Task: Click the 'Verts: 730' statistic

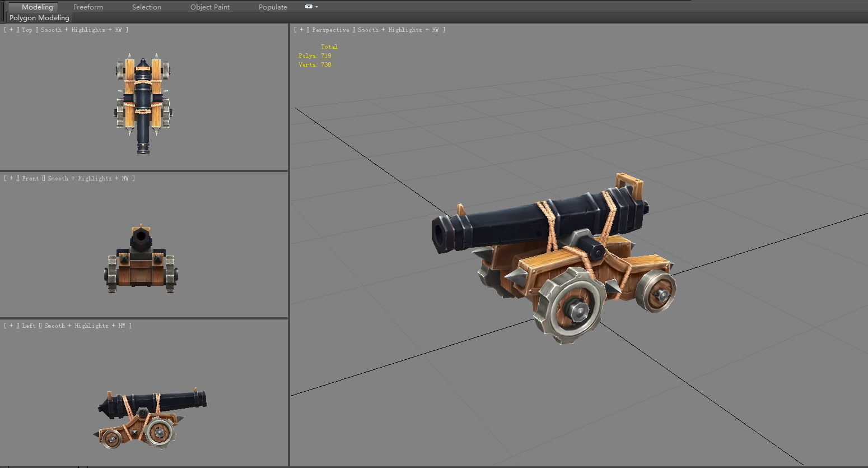Action: (315, 64)
